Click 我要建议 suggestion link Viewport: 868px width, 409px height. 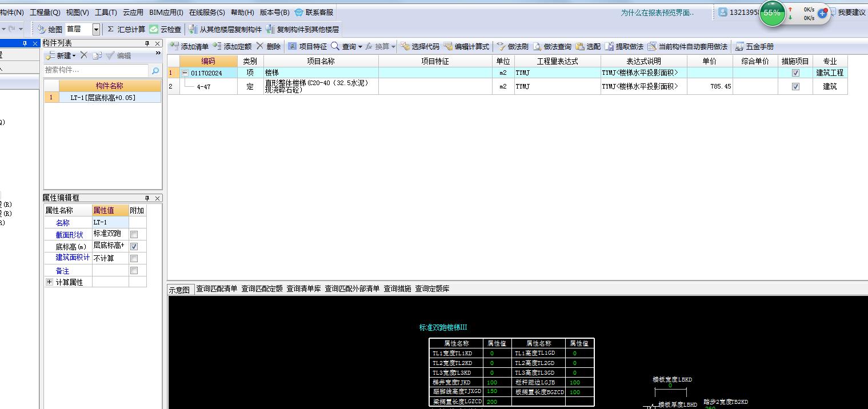pos(851,12)
